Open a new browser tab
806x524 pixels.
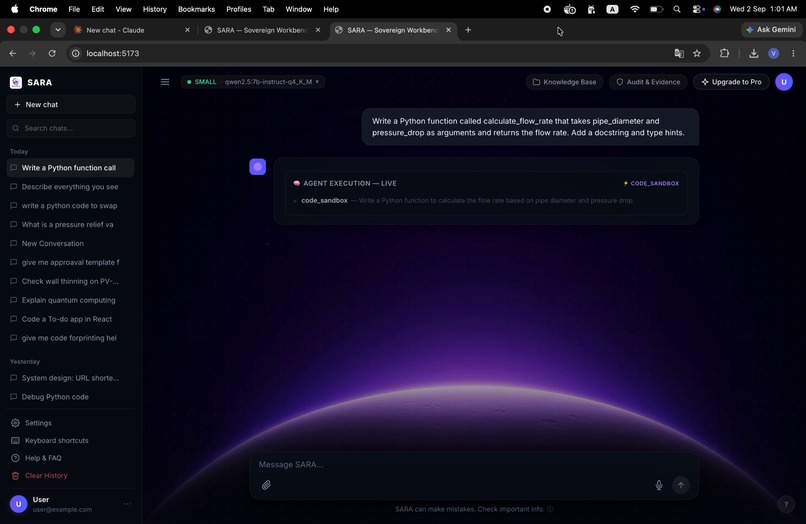(x=468, y=30)
